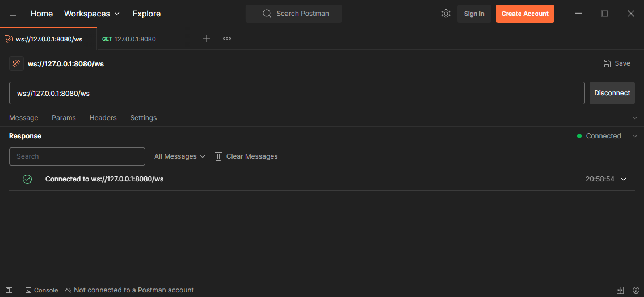The height and width of the screenshot is (297, 644).
Task: Click the help question mark icon
Action: 636,290
